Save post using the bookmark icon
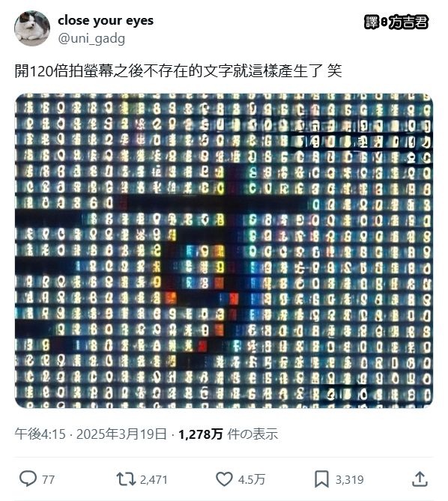The image size is (448, 501). coord(321,479)
